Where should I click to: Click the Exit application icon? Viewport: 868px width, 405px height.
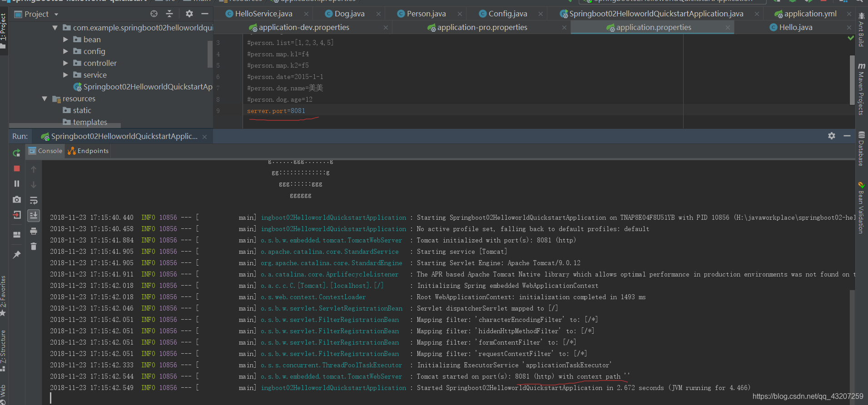click(x=17, y=215)
